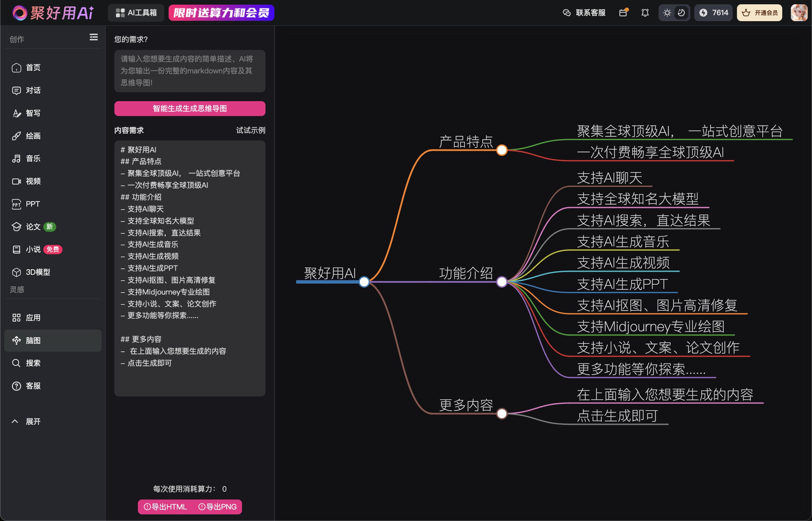The width and height of the screenshot is (812, 521).
Task: Switch to dark mode moon toggle
Action: 681,13
